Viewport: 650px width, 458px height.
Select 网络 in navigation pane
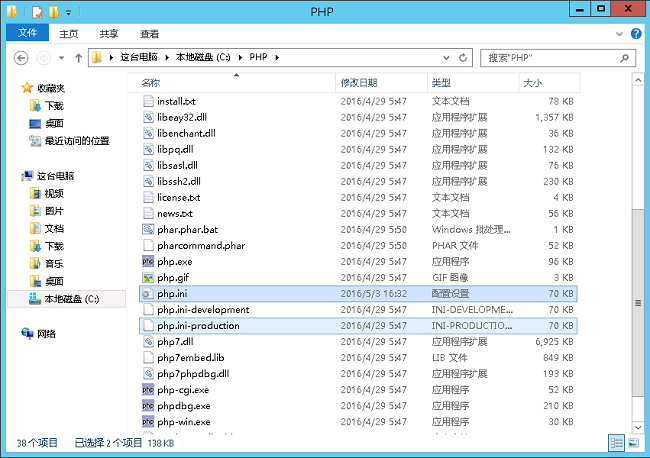tap(46, 334)
